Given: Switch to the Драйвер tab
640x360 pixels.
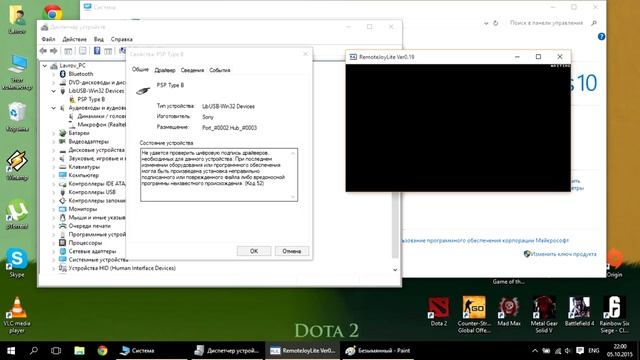Looking at the screenshot, I should pyautogui.click(x=165, y=70).
